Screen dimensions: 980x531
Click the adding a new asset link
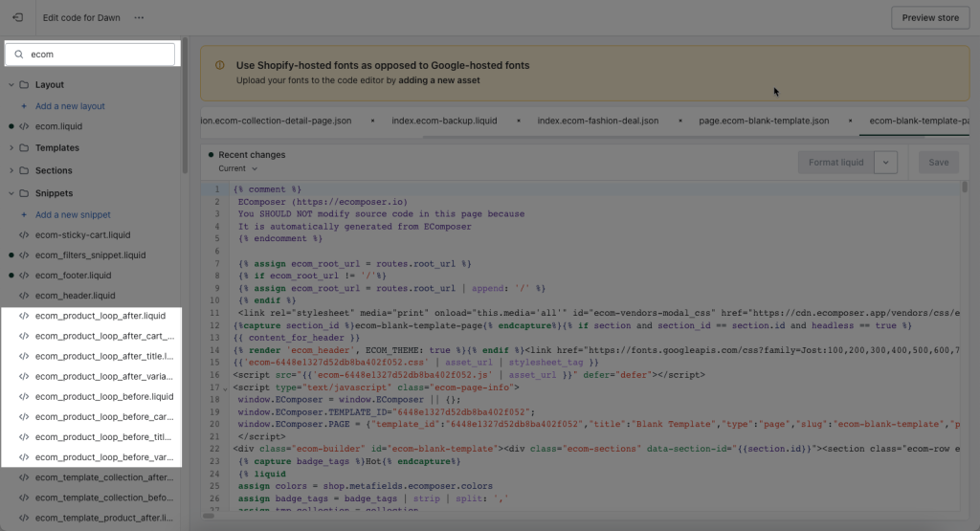pyautogui.click(x=438, y=80)
